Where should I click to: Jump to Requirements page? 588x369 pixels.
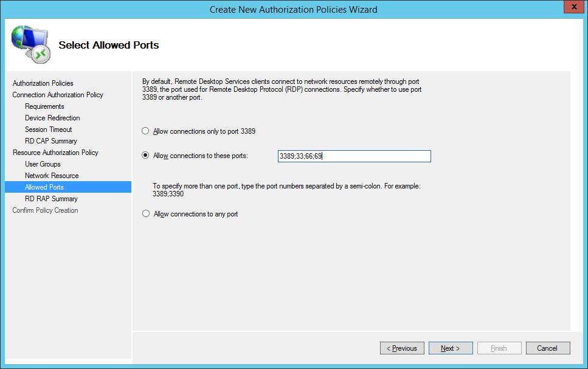44,106
